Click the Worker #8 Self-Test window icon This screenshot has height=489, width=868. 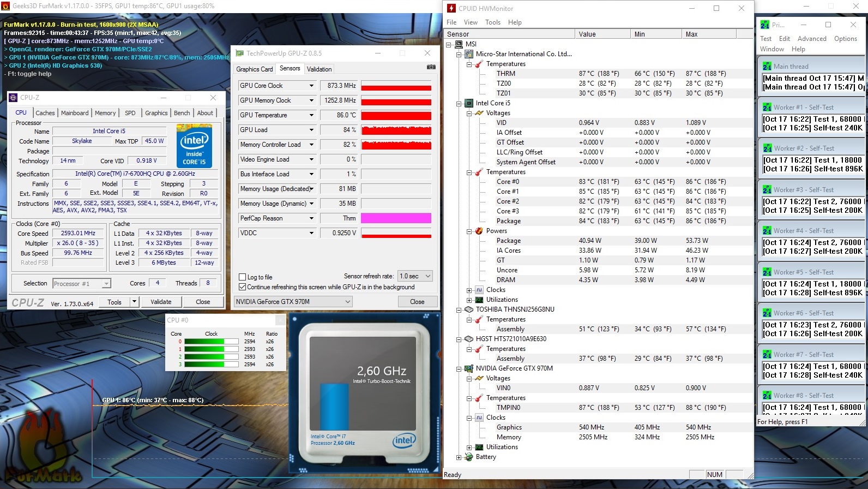point(767,395)
